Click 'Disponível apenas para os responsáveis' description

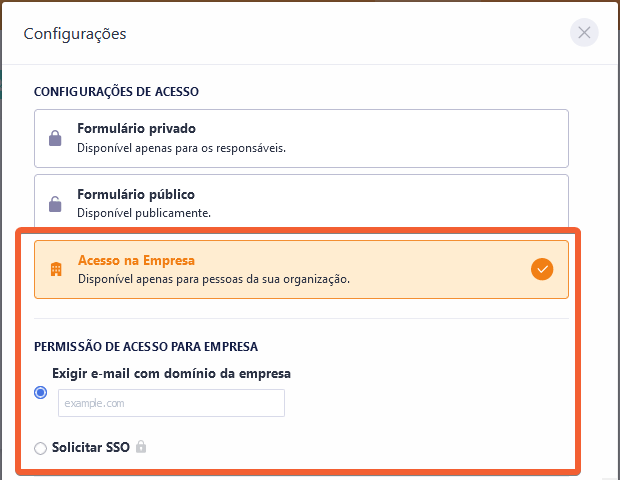point(182,148)
